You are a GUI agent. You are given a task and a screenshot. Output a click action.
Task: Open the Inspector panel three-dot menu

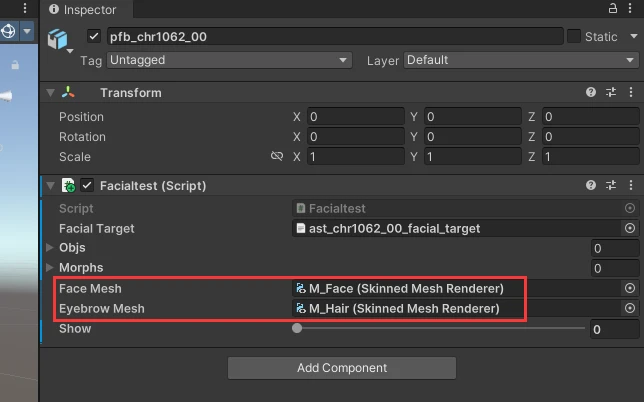pos(630,8)
